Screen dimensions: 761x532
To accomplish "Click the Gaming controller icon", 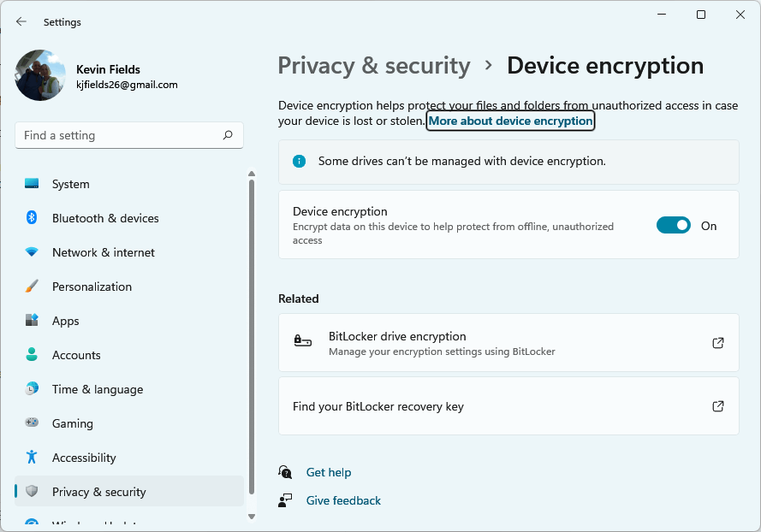I will [x=32, y=423].
